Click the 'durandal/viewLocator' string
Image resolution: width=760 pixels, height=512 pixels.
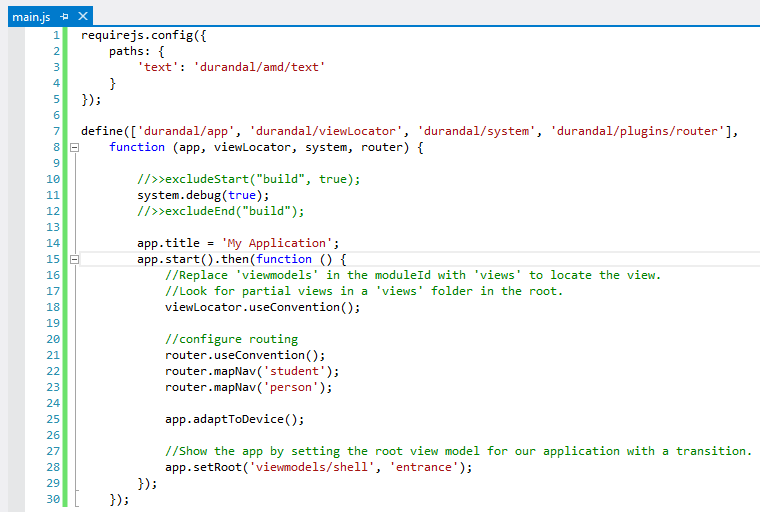[326, 131]
